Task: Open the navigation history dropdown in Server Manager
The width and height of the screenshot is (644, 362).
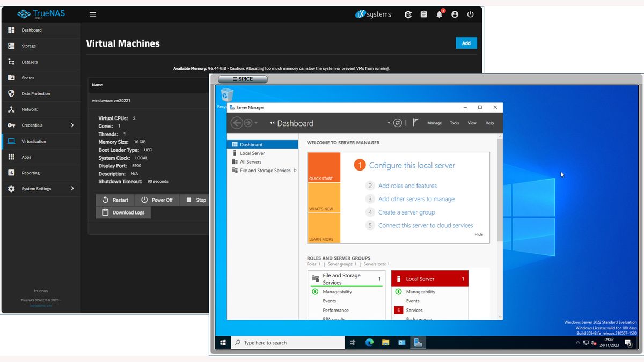Action: 256,123
